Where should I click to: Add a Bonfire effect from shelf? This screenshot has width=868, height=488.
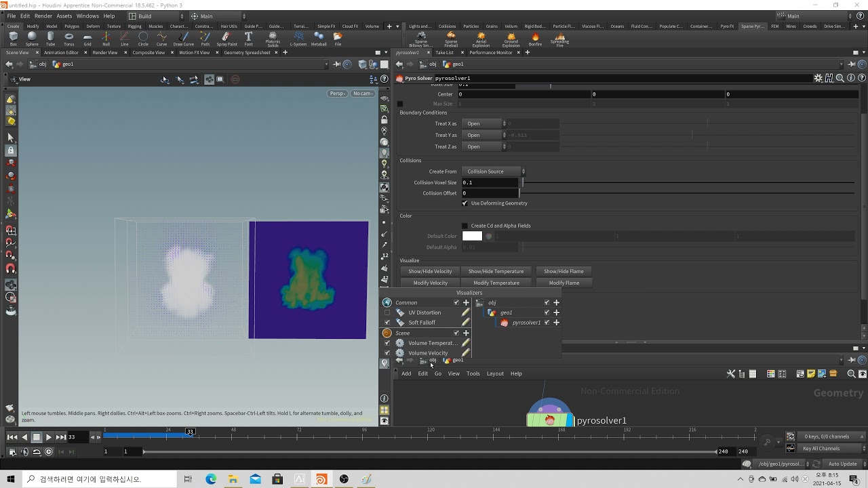(535, 39)
